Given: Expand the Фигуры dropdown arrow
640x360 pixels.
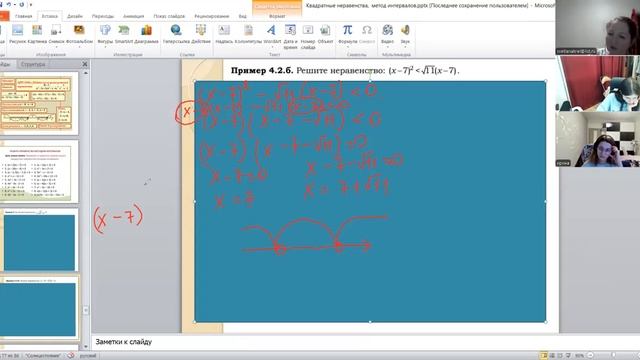Looking at the screenshot, I should click(105, 47).
